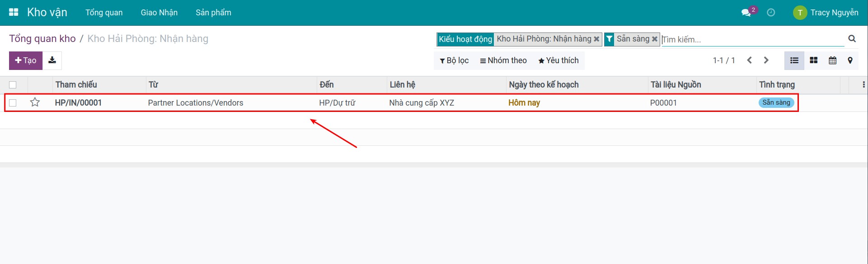
Task: Open the Yêu thích favorites dropdown
Action: [558, 60]
